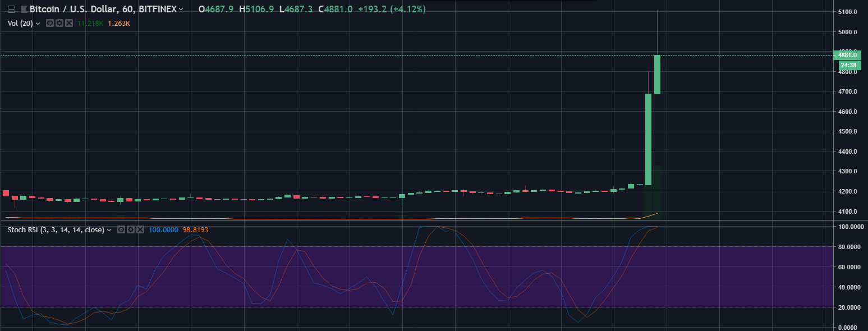The image size is (868, 331).
Task: Click the blue Stoch RSI value 100.0000
Action: point(162,230)
